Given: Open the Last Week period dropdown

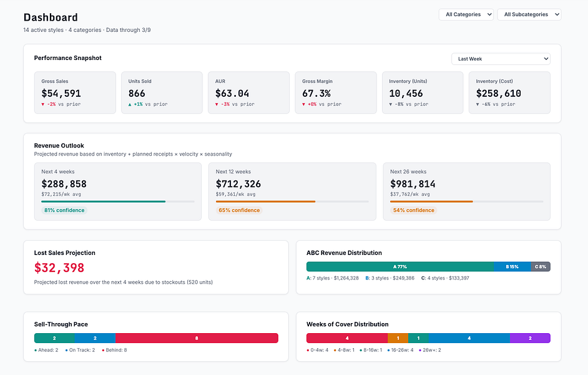Looking at the screenshot, I should (x=501, y=59).
